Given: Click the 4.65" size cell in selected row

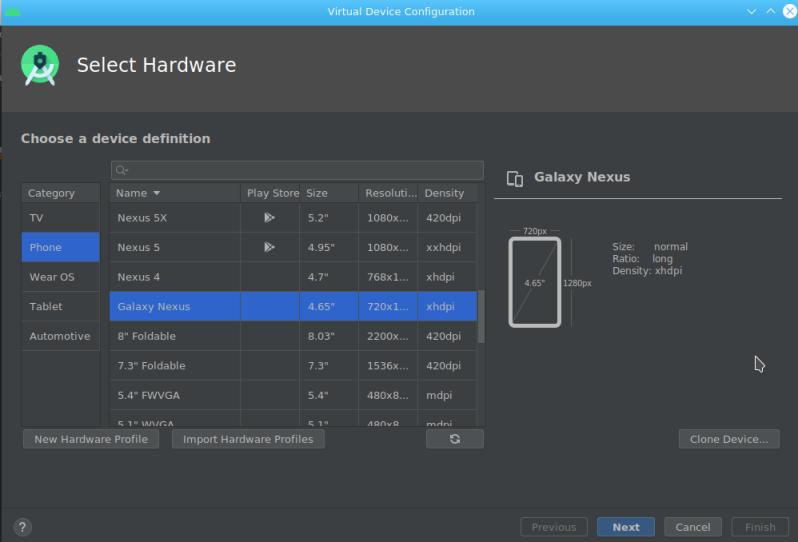Looking at the screenshot, I should 329,306.
